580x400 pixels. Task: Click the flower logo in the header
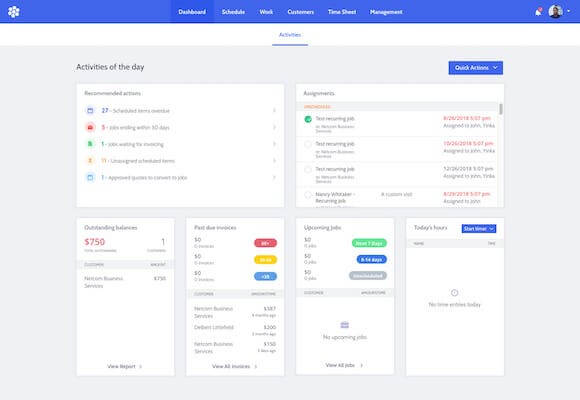coord(14,12)
